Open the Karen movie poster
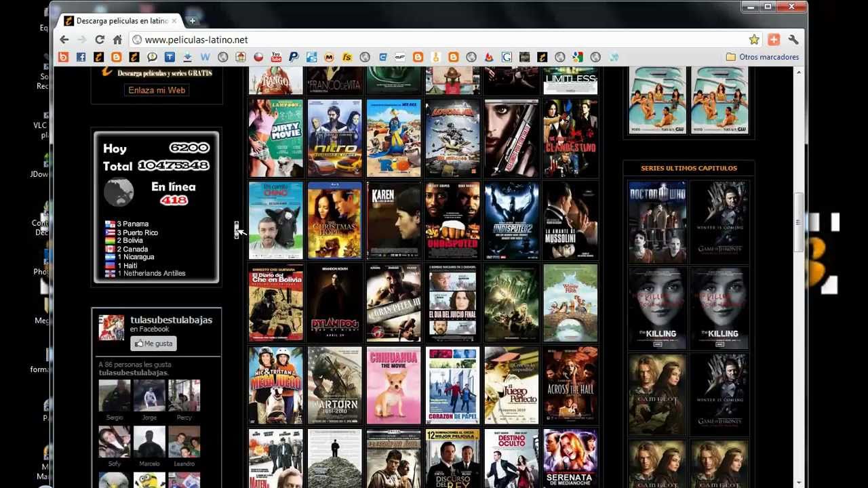Image resolution: width=868 pixels, height=488 pixels. pyautogui.click(x=393, y=220)
